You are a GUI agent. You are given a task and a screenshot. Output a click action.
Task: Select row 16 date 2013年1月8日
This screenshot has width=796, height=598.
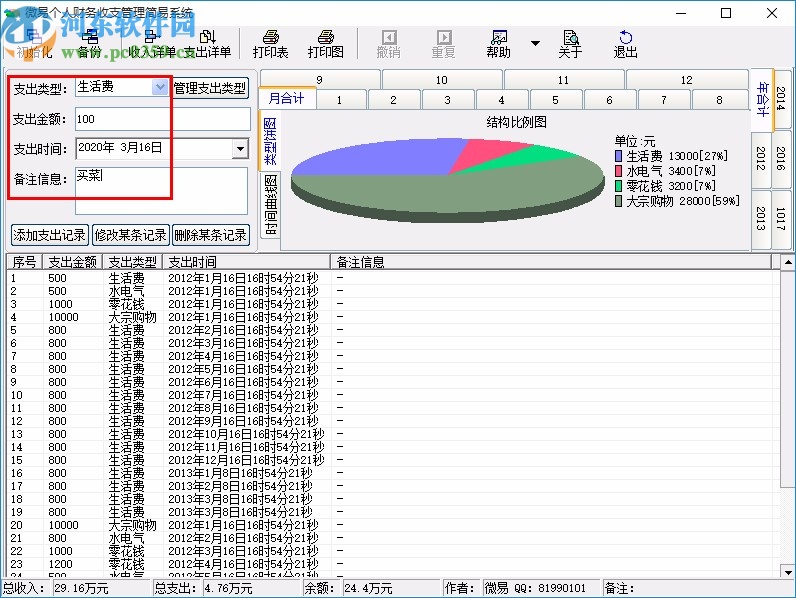240,473
